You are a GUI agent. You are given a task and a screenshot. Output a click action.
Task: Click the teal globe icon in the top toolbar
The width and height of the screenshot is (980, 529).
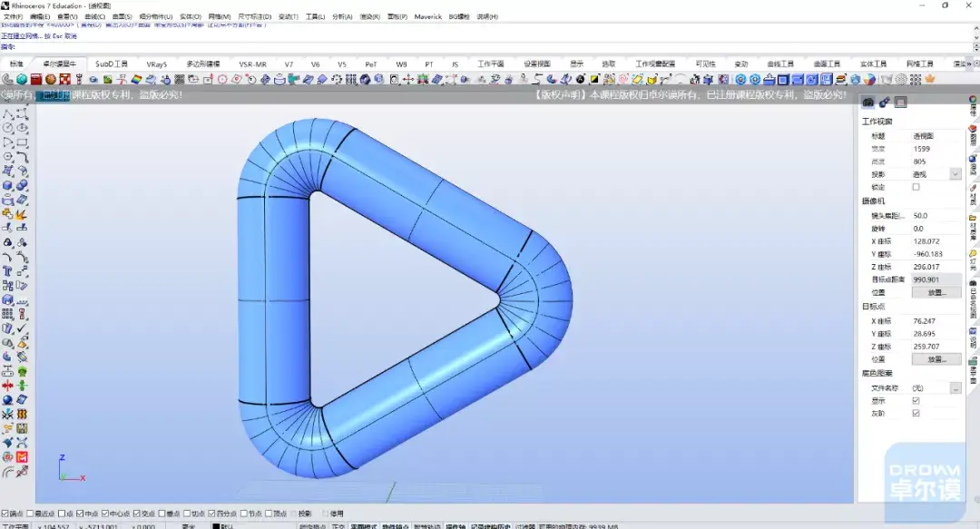(21, 80)
